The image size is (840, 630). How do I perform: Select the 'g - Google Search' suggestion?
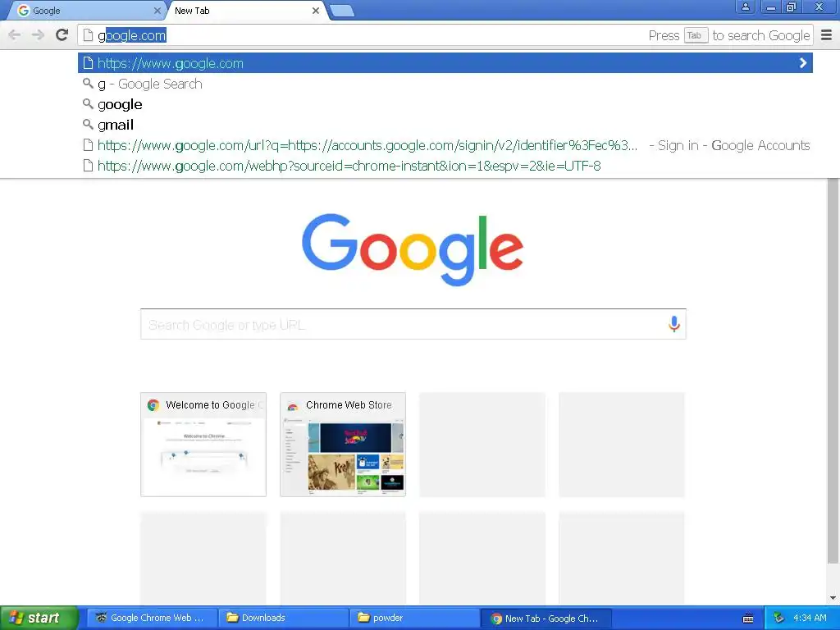point(445,84)
